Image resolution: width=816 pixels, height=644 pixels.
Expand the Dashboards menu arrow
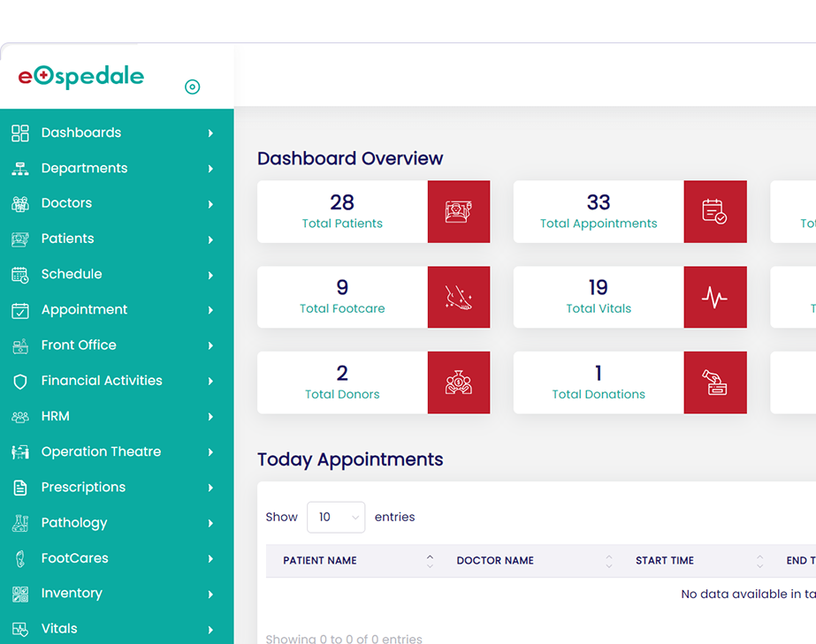tap(210, 133)
